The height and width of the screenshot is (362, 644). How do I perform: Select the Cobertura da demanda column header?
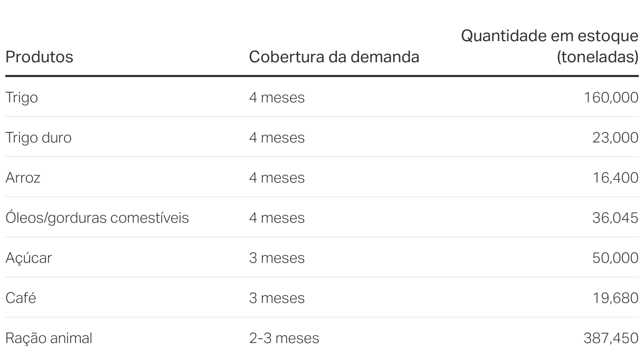coord(334,56)
